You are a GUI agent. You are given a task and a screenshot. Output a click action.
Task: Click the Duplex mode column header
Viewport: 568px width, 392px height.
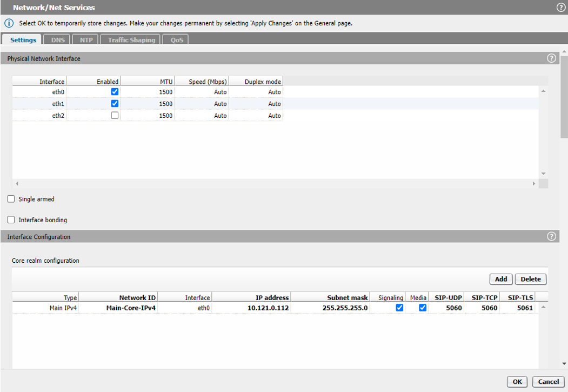click(x=256, y=82)
